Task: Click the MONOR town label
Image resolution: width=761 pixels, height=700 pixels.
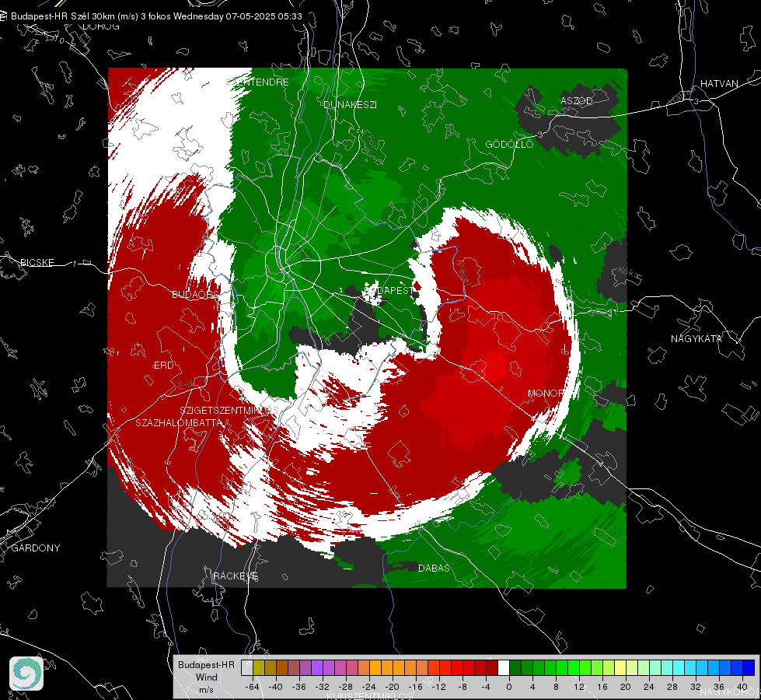Action: [x=546, y=393]
